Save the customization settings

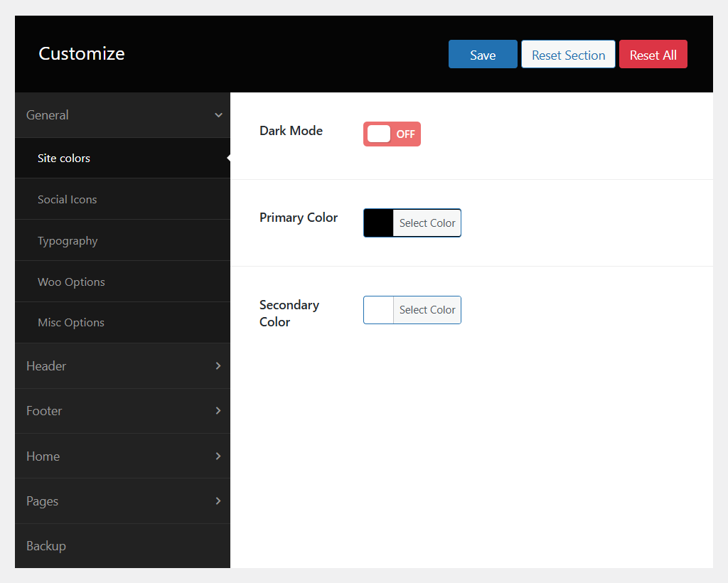click(x=483, y=55)
